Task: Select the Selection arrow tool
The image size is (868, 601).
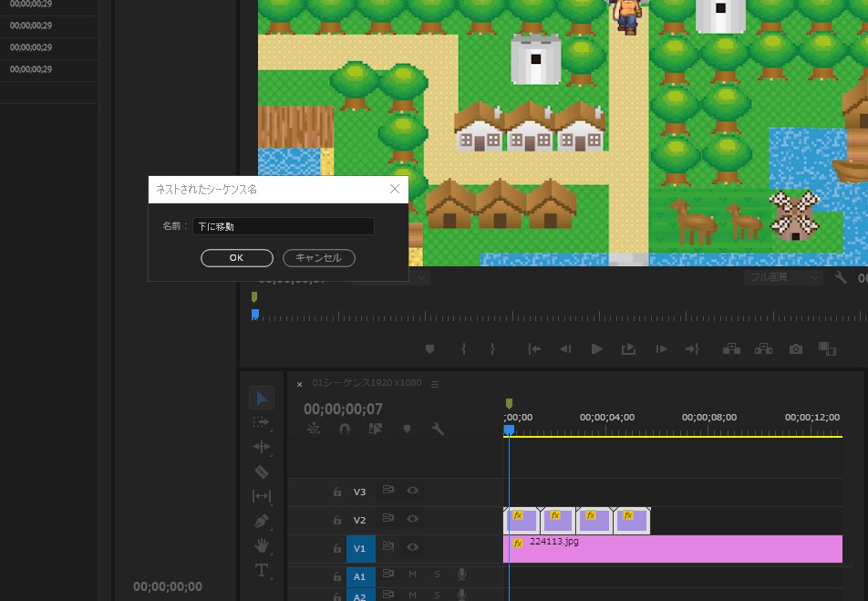Action: pyautogui.click(x=262, y=398)
